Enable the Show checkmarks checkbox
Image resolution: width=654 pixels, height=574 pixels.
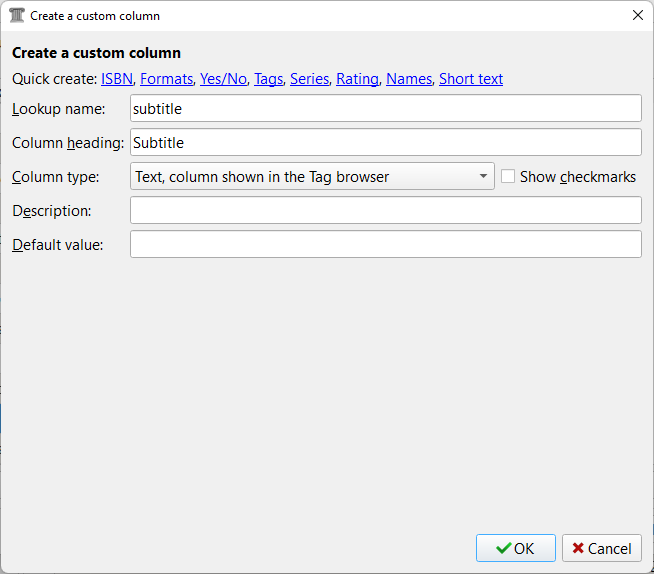(x=508, y=177)
